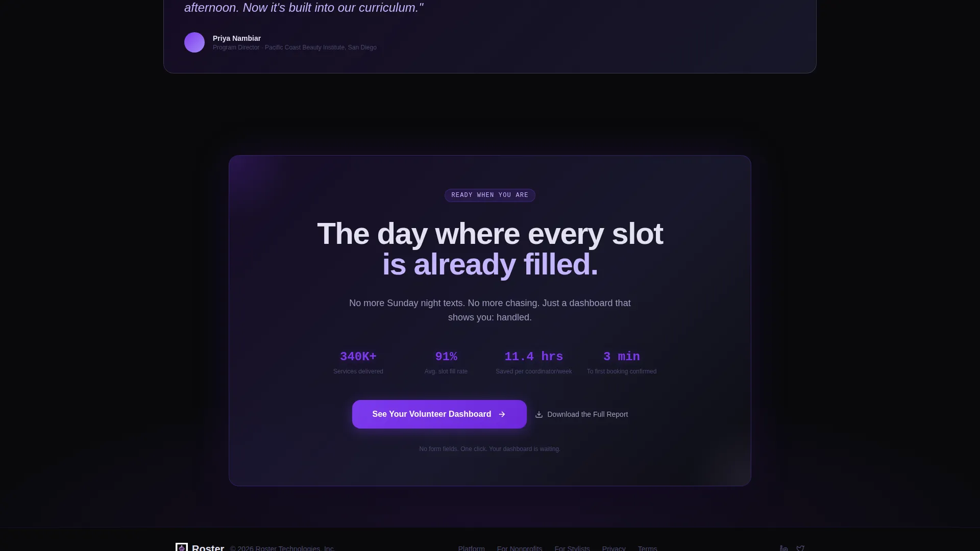The width and height of the screenshot is (980, 551).
Task: Open the Terms footer link
Action: [x=647, y=548]
